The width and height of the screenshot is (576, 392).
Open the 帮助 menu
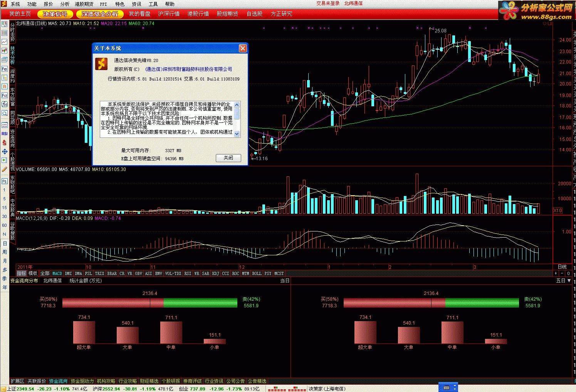(x=170, y=4)
